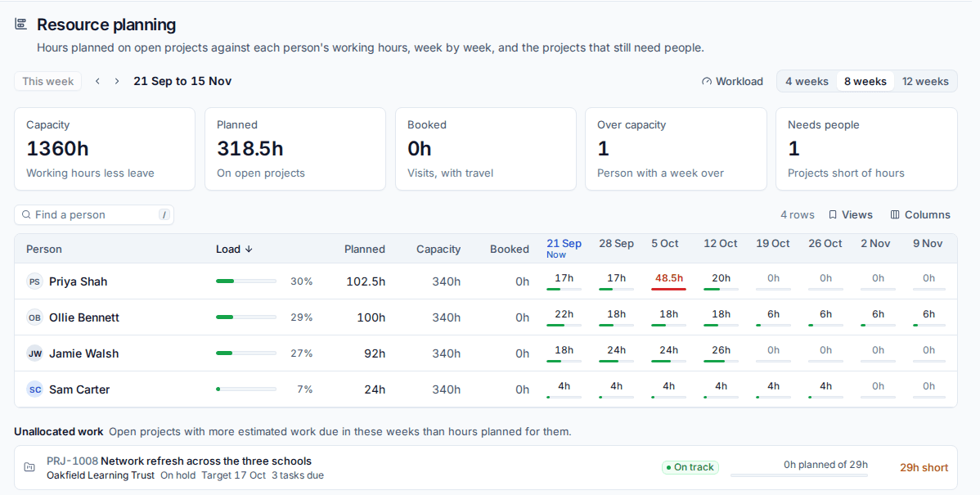980x495 pixels.
Task: Click Sam Carter's 7% load bar
Action: pyautogui.click(x=246, y=389)
